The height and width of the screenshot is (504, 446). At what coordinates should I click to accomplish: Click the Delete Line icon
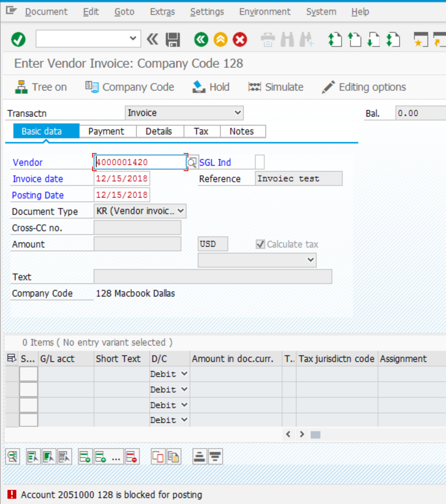pyautogui.click(x=132, y=456)
